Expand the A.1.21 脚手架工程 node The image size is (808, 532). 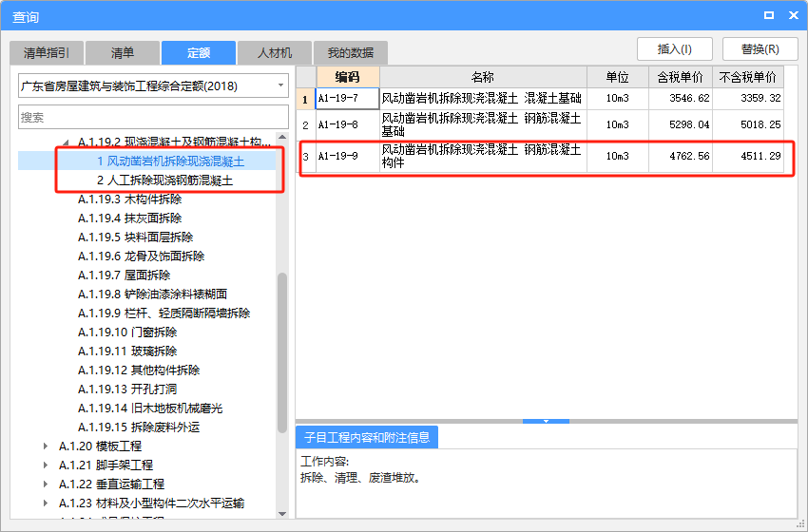[46, 465]
